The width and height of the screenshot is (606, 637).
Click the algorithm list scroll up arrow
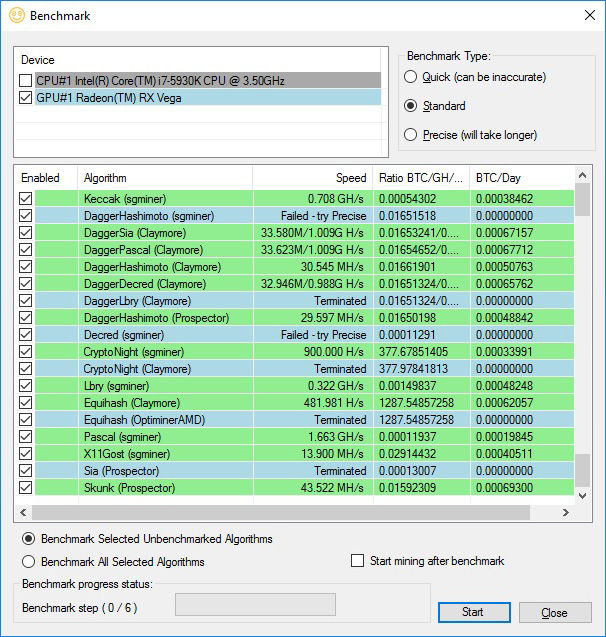click(x=582, y=175)
